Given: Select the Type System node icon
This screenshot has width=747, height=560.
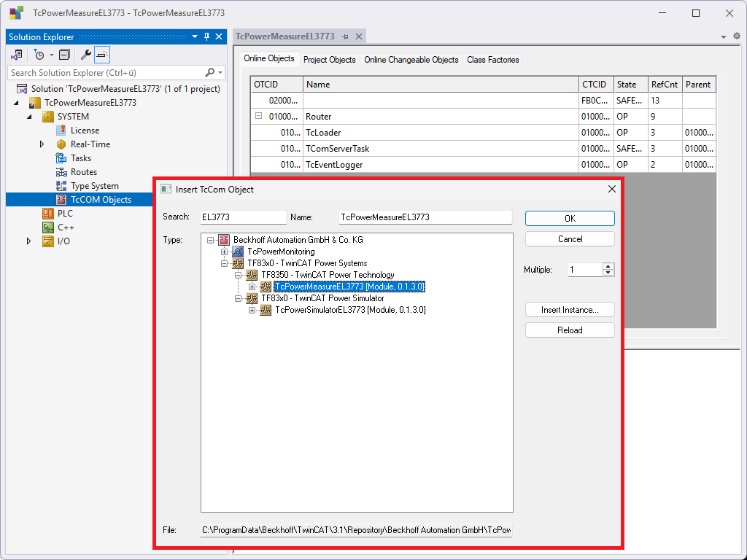Looking at the screenshot, I should click(x=61, y=186).
